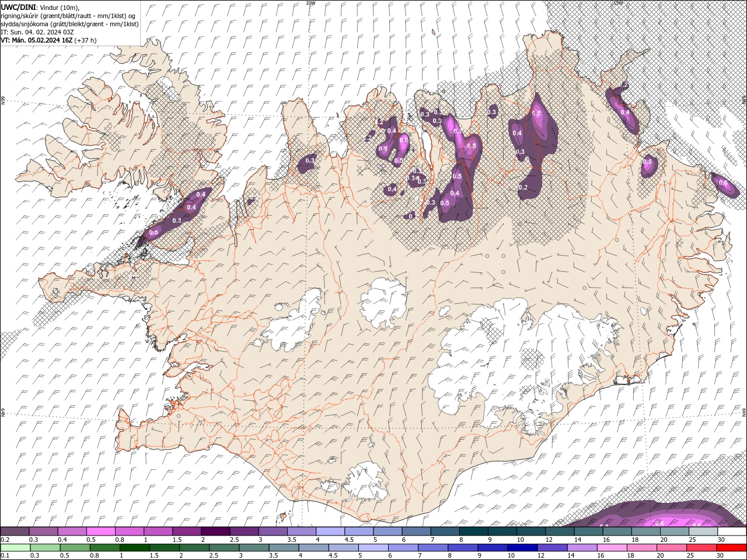This screenshot has height=560, width=747.
Task: Click the 15W longitude label
Action: point(619,3)
